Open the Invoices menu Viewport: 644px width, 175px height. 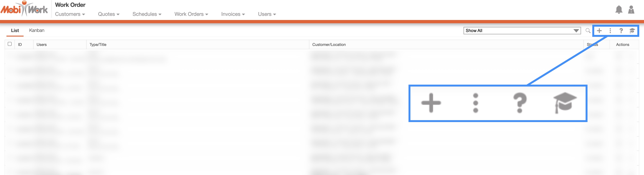pos(233,14)
